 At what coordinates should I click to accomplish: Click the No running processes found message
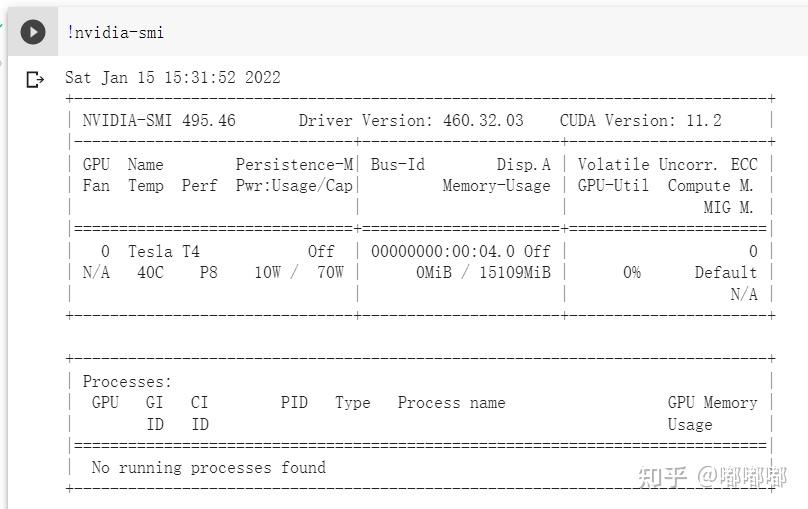click(x=208, y=467)
